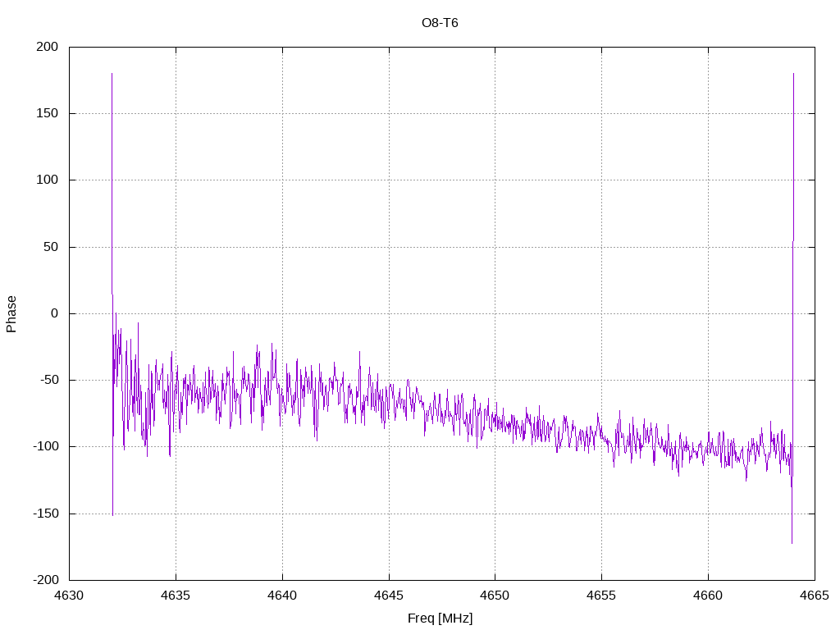Click y-axis tick label 200
This screenshot has height=630, width=840.
(x=47, y=47)
